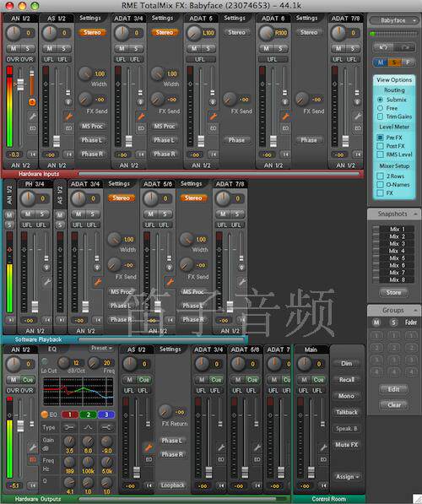Collapse hardware input AN 1/2 channel width
The image size is (422, 504).
coord(32,154)
